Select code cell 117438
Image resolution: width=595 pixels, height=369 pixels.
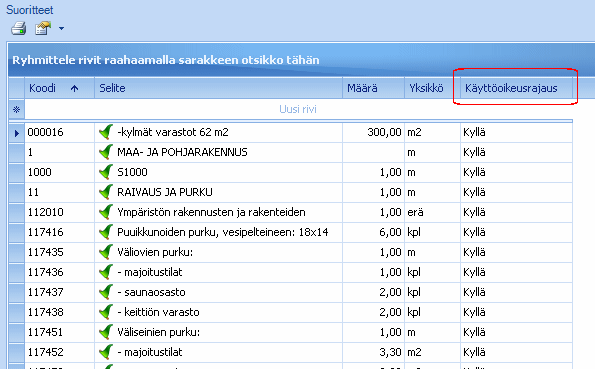[60, 312]
